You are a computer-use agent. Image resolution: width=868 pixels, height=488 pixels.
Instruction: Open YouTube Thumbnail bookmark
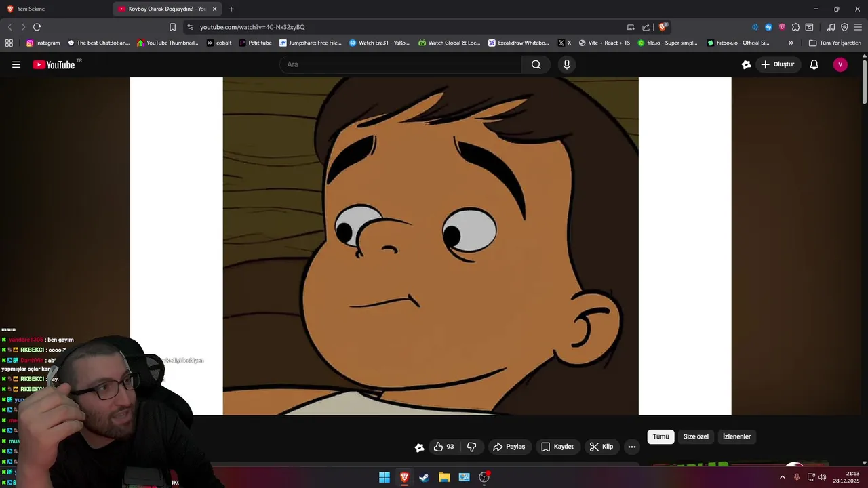pos(167,43)
